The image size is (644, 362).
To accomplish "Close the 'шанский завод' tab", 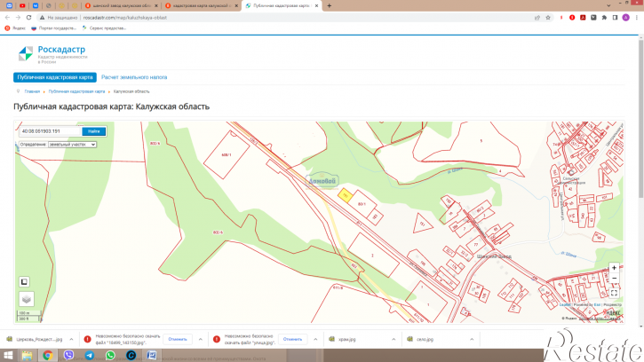I will 156,5.
